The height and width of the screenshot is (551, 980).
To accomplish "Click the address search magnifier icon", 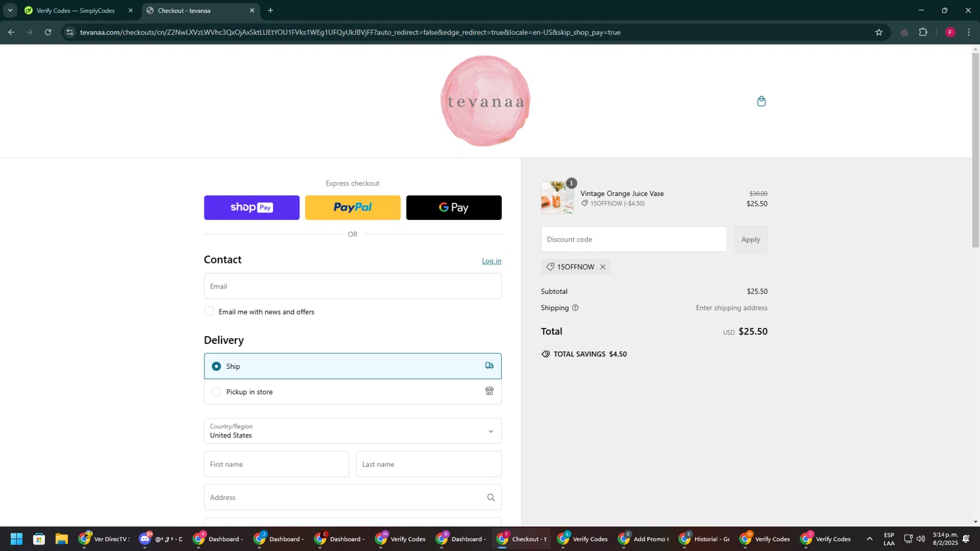I will pos(491,497).
